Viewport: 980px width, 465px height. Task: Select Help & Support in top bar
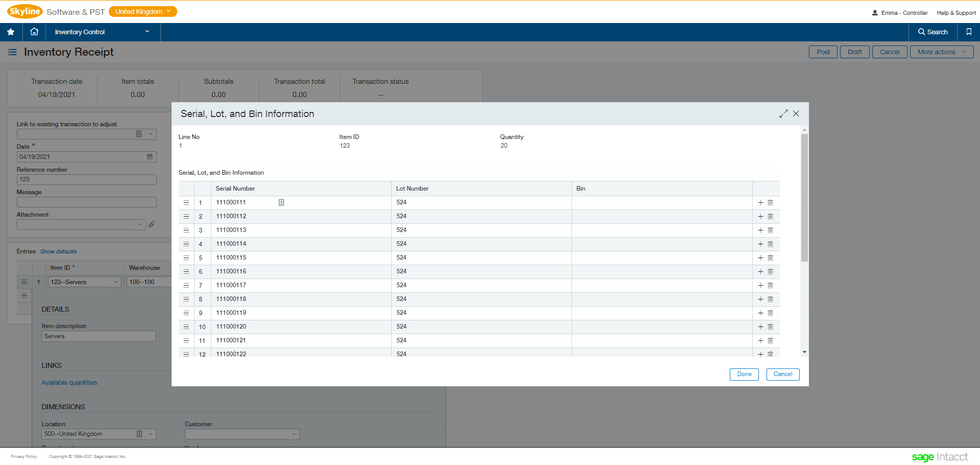click(955, 13)
